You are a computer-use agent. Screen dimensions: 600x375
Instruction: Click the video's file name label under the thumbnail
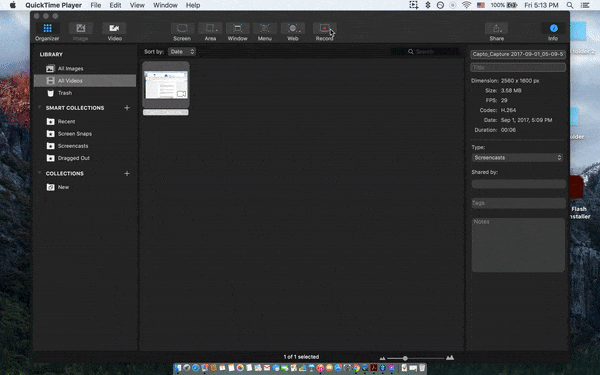tap(166, 112)
